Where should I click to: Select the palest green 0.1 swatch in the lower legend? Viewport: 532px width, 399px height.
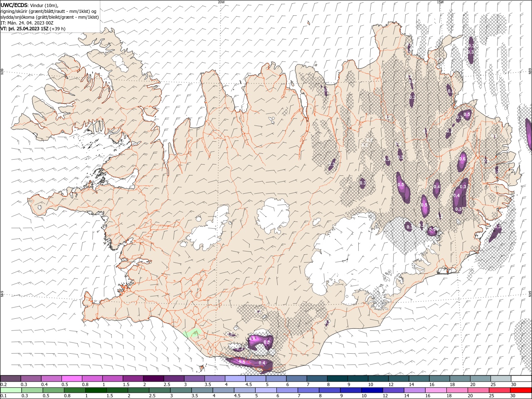click(11, 390)
